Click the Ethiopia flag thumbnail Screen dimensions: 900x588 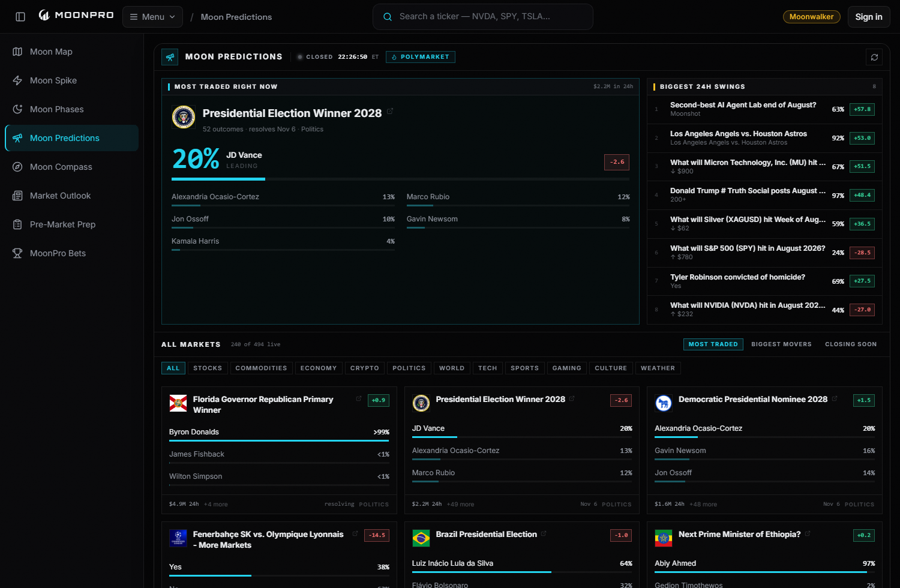click(664, 538)
